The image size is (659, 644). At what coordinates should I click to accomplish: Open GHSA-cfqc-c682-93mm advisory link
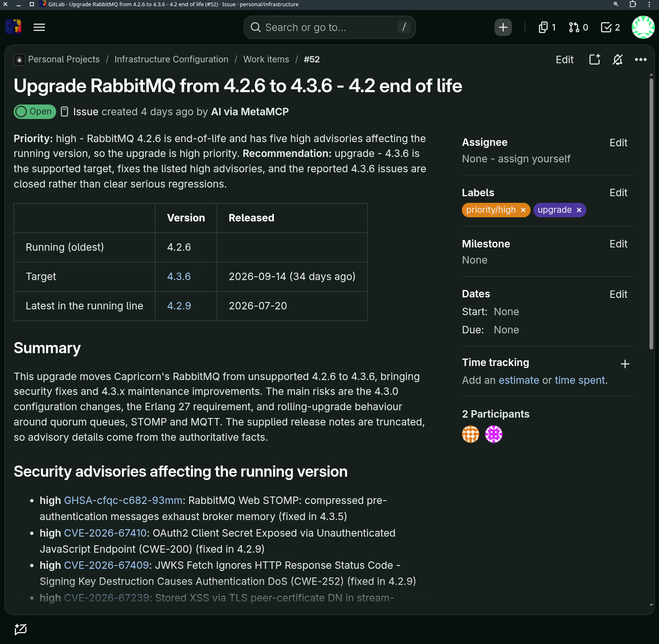[123, 501]
